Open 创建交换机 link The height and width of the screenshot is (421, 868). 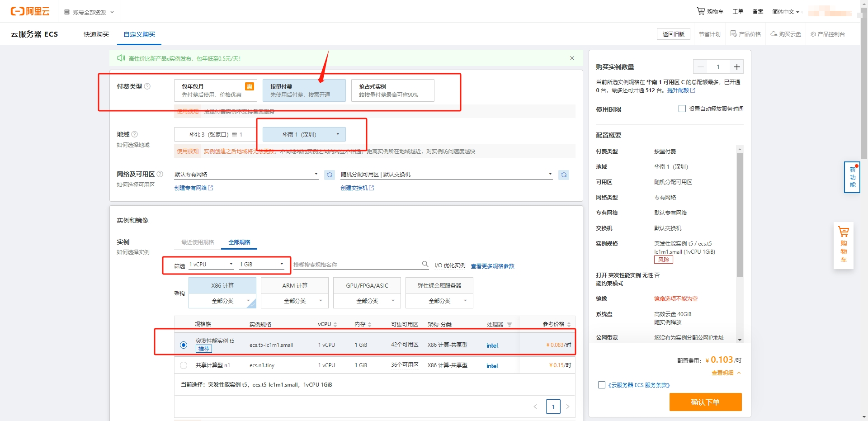click(357, 188)
